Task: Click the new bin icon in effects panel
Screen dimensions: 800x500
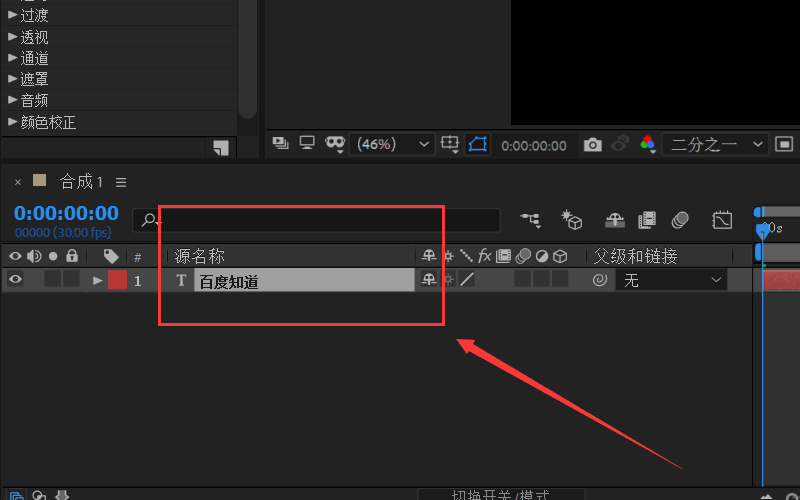Action: [221, 147]
